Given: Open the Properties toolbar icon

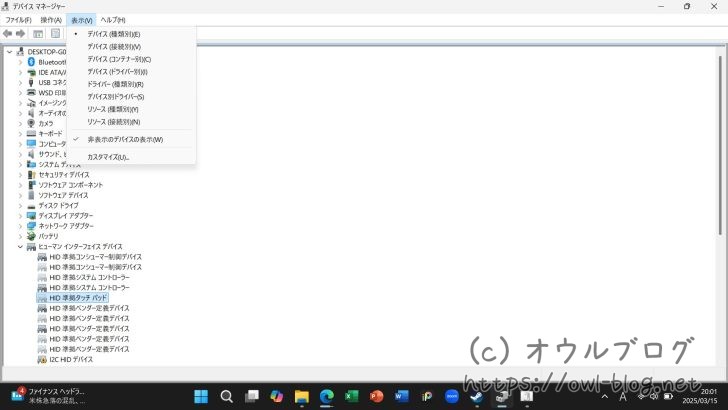Looking at the screenshot, I should pyautogui.click(x=55, y=33).
